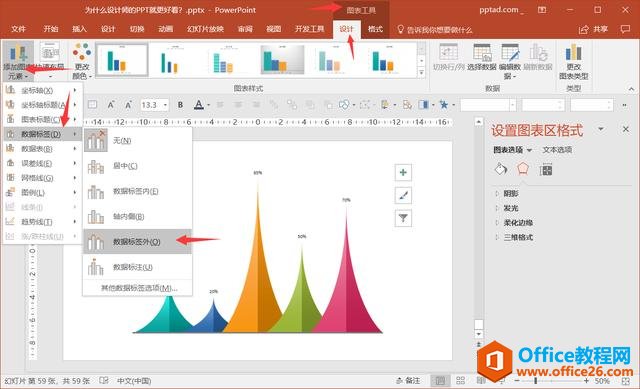
Task: Click the chart filter funnel button
Action: pyautogui.click(x=403, y=218)
